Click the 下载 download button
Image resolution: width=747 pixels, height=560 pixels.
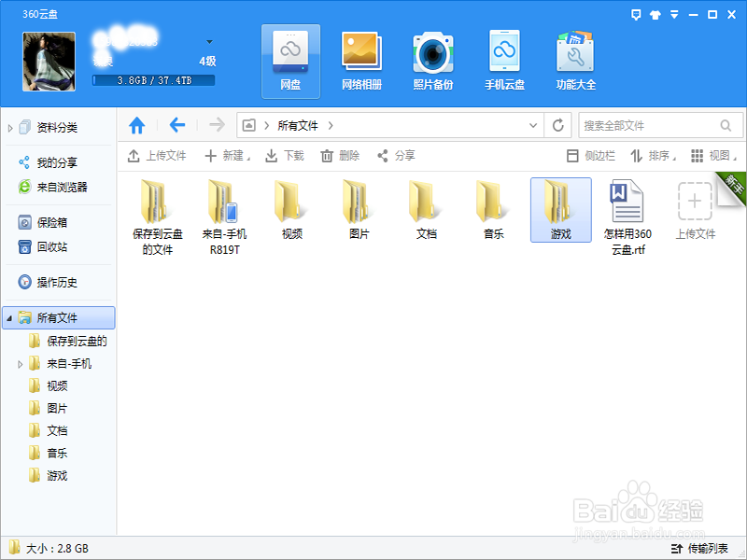(x=285, y=156)
